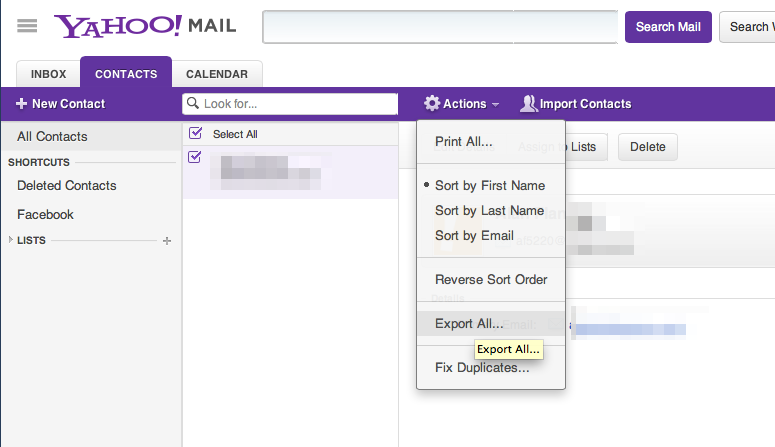Open the Calendar tab
Screen dimensions: 775x447
[217, 74]
